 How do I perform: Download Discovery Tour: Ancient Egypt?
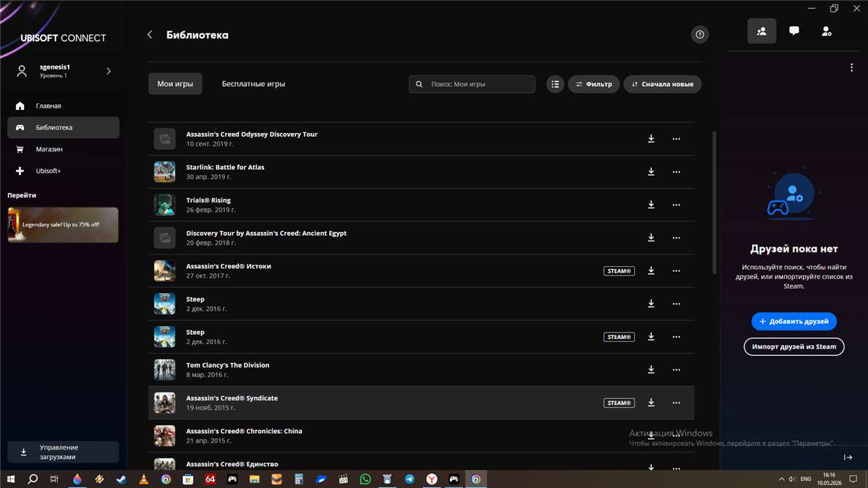(651, 238)
